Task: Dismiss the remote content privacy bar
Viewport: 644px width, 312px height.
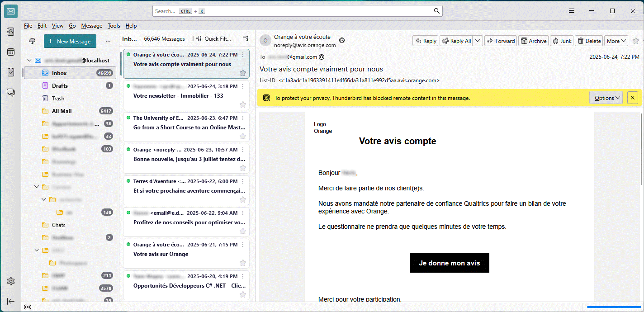Action: click(x=633, y=98)
